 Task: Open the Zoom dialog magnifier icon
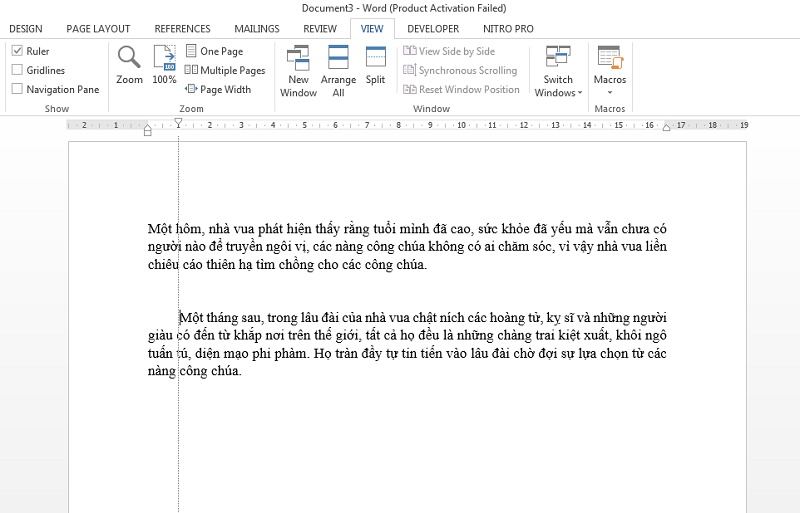(x=129, y=57)
